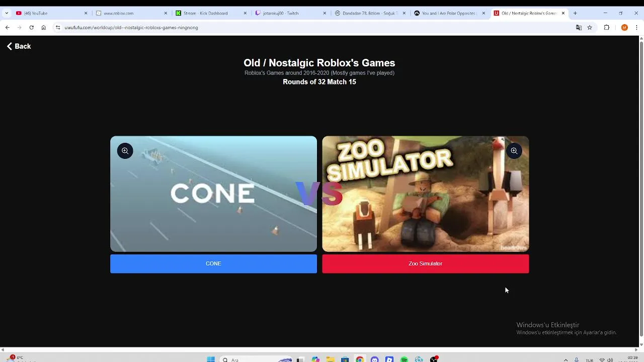Translate this page icon
The width and height of the screenshot is (644, 362).
coord(579,28)
